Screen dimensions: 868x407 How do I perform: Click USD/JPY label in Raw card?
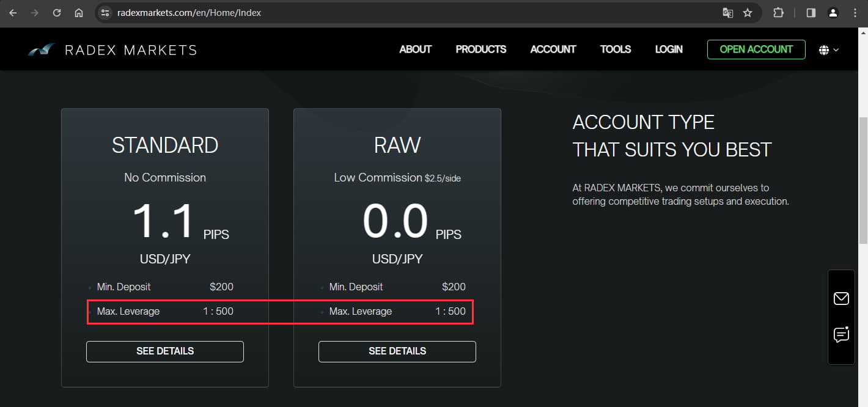(397, 259)
